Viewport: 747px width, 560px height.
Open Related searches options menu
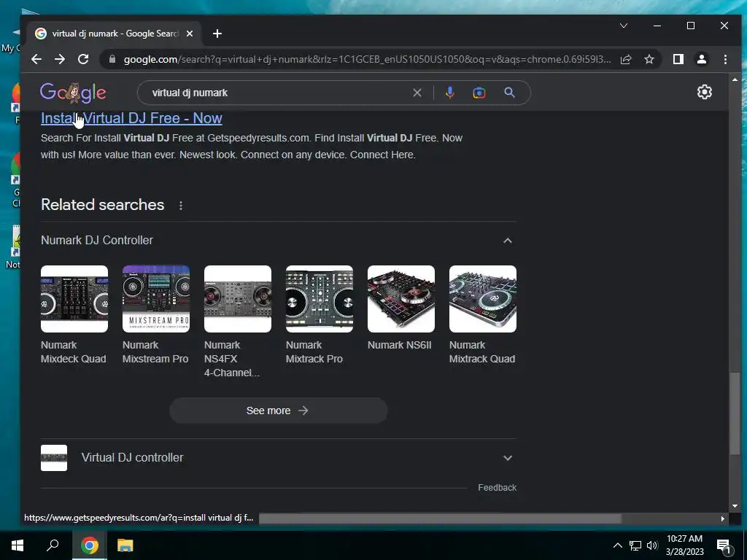point(181,206)
